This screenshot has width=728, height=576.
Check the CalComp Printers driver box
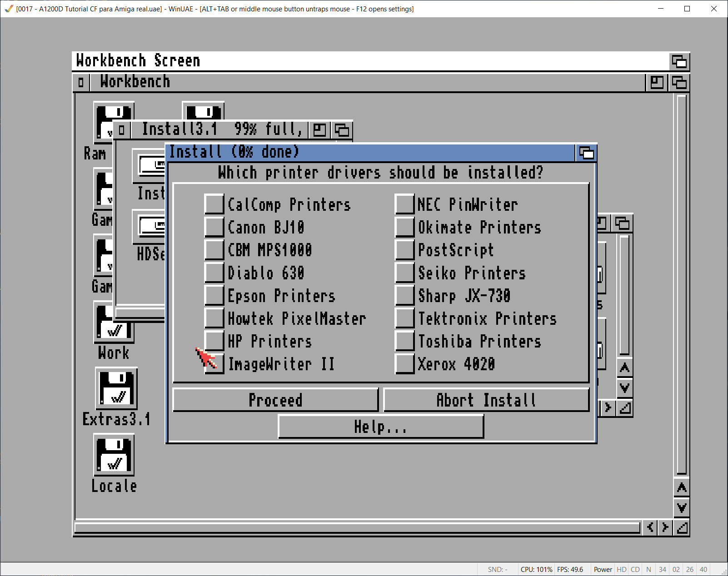tap(214, 204)
